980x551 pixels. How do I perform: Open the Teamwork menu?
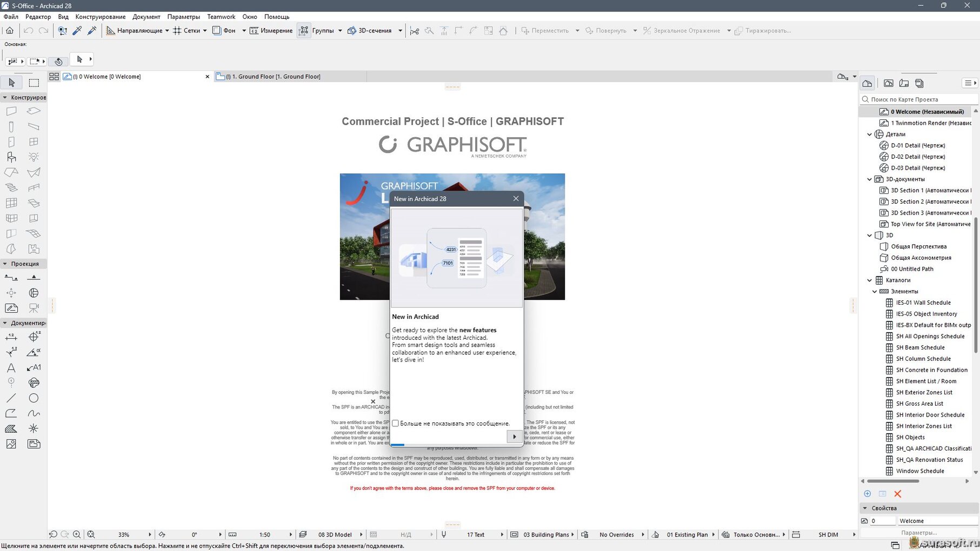pyautogui.click(x=221, y=17)
